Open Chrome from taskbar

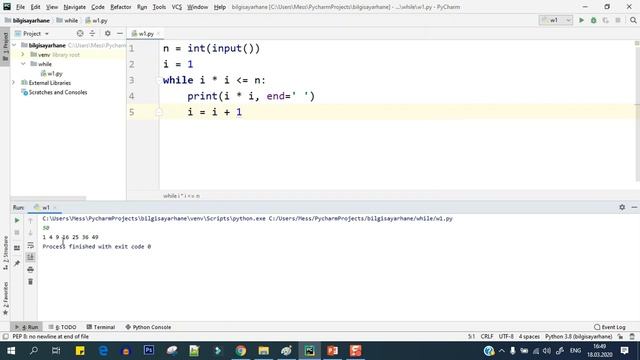click(x=241, y=351)
